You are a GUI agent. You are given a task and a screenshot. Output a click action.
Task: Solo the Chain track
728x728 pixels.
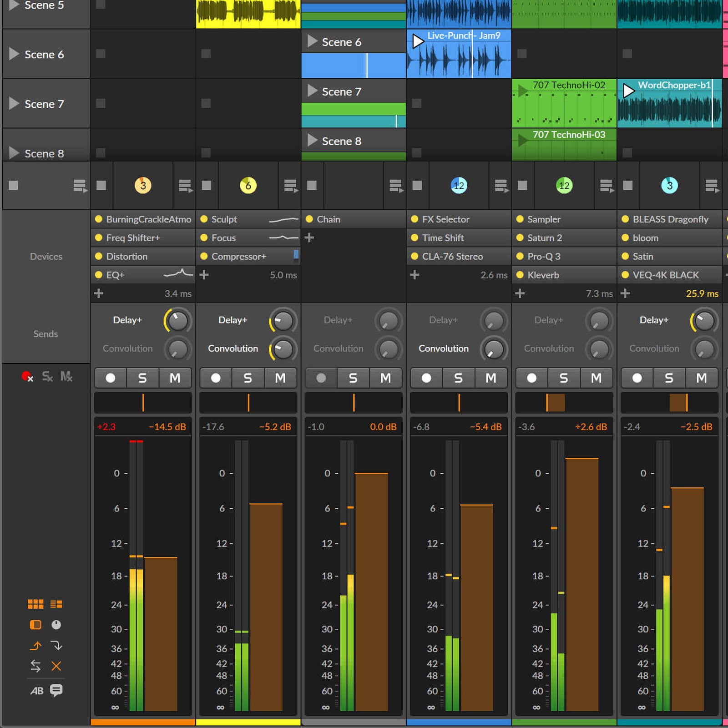353,378
